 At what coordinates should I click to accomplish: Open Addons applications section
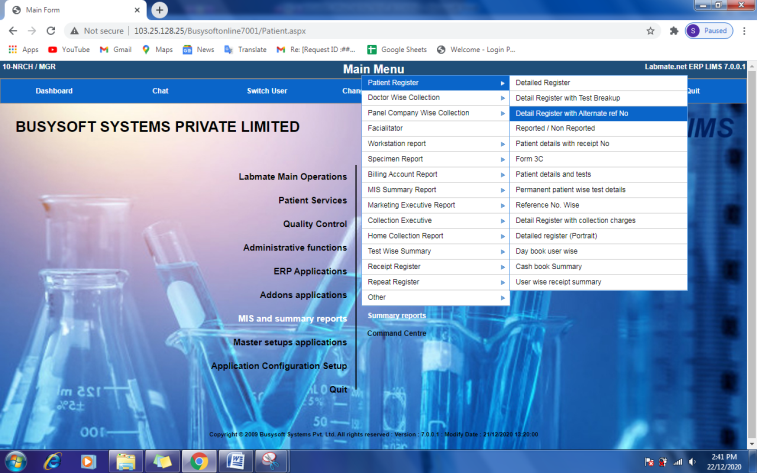pyautogui.click(x=303, y=295)
